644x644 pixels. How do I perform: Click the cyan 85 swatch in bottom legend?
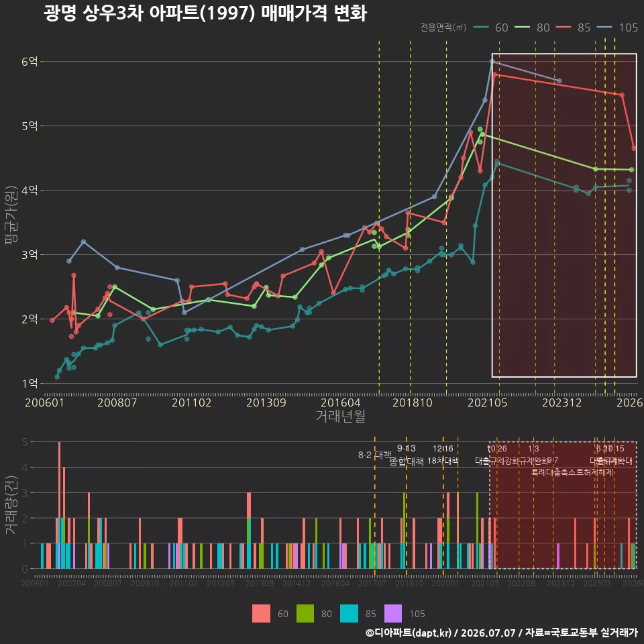coord(349,614)
